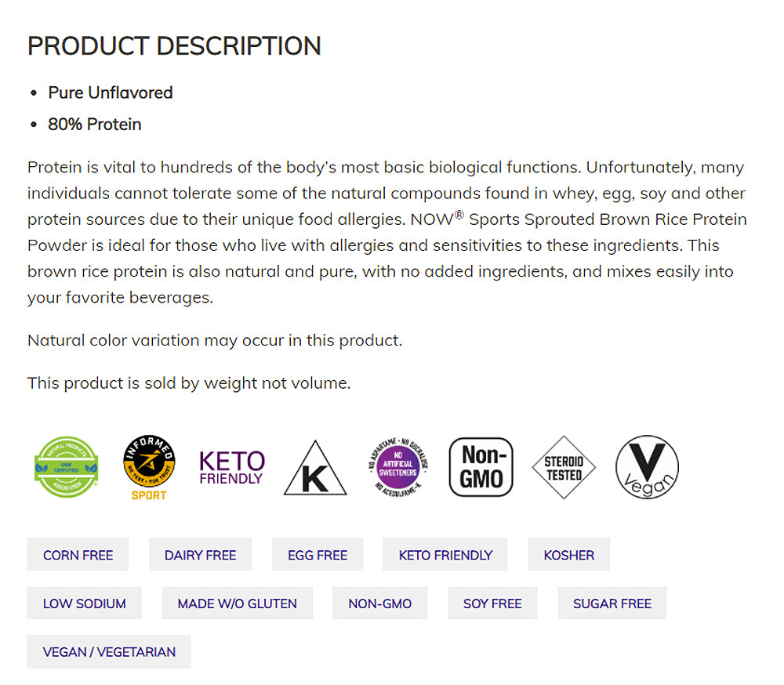Select the NON-GMO text tag

379,603
